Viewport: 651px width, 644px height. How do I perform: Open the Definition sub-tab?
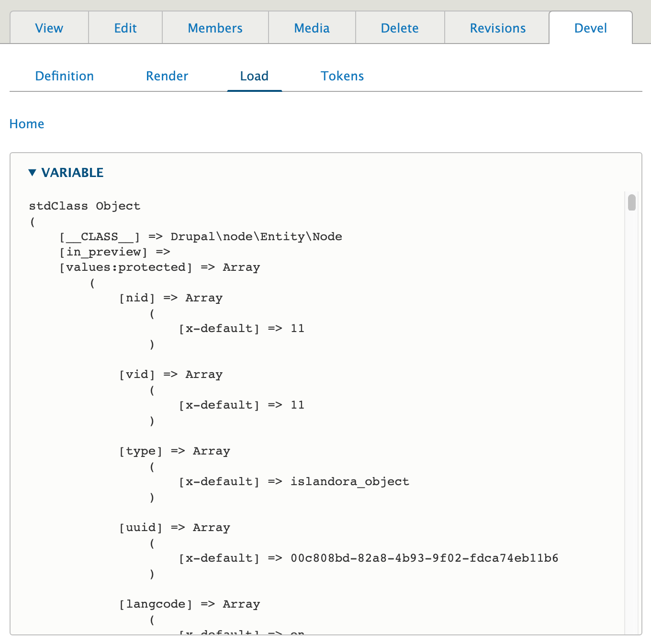click(x=64, y=76)
